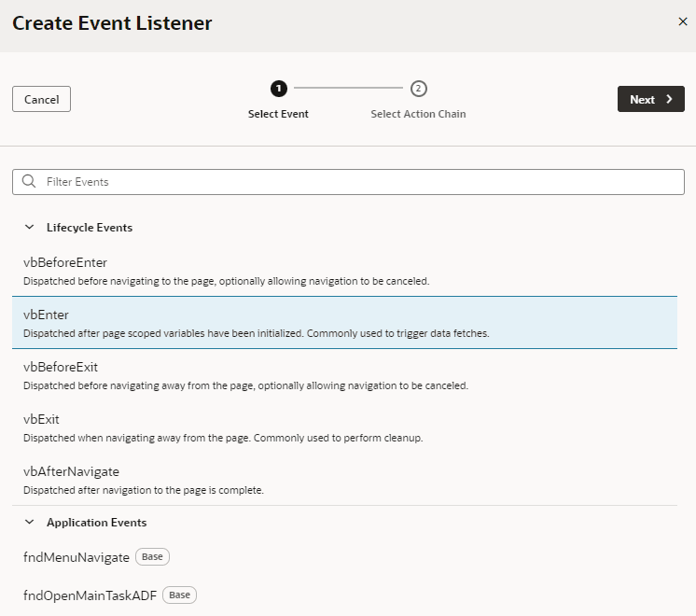Click the Select Event step label
Screen dimensions: 696x616
point(278,114)
